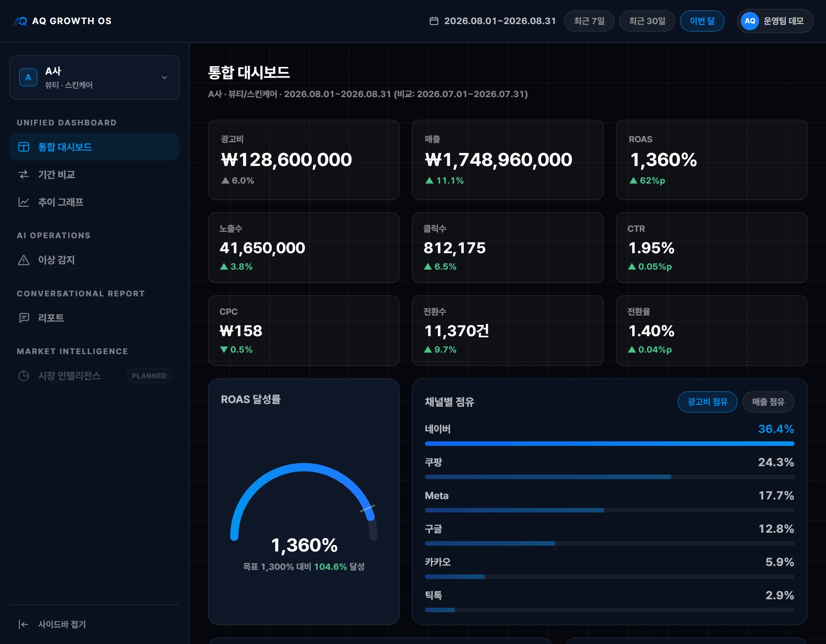
Task: Collapse the sidebar with 사이드바 접기
Action: coord(94,624)
